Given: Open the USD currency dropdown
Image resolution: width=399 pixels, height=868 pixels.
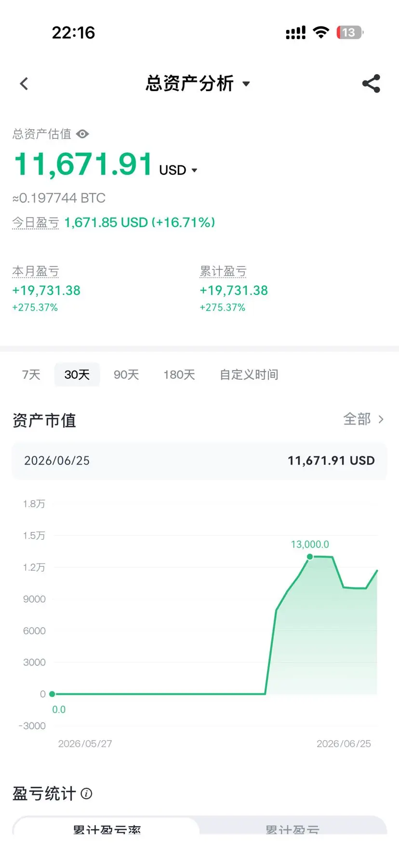Looking at the screenshot, I should [178, 170].
